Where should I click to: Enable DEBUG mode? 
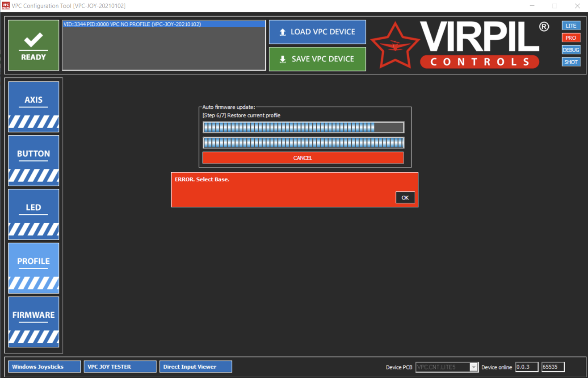pos(571,50)
